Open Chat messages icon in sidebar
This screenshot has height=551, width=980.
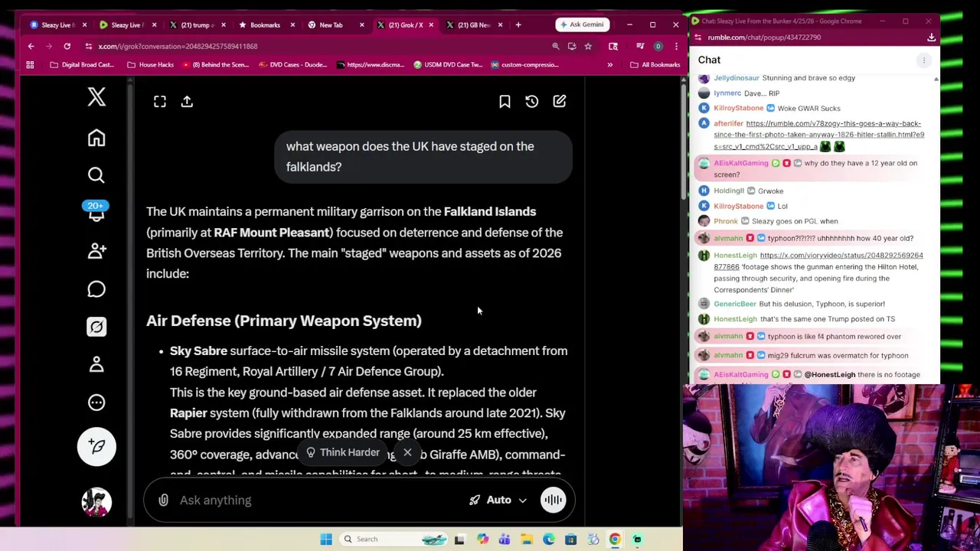point(96,289)
